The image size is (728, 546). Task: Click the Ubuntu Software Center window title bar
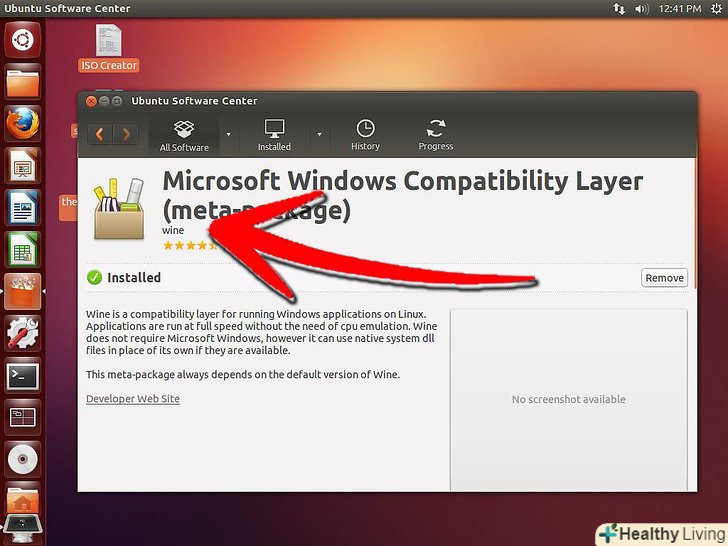coord(387,101)
